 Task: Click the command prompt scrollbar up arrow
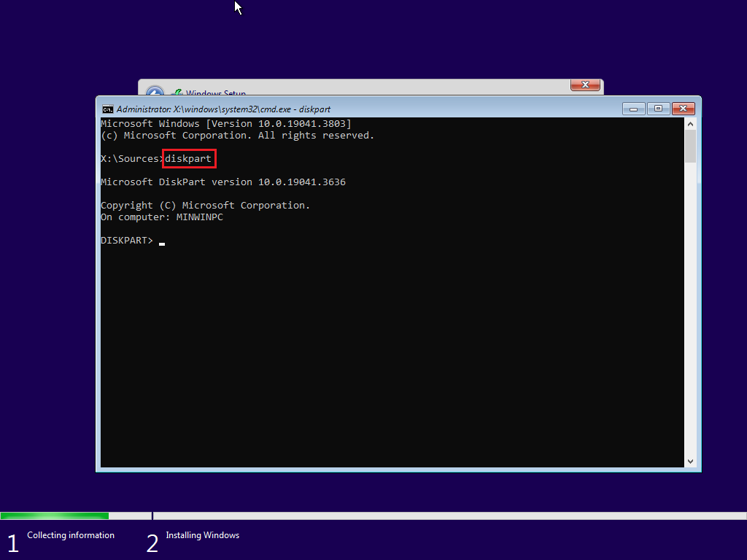point(690,124)
